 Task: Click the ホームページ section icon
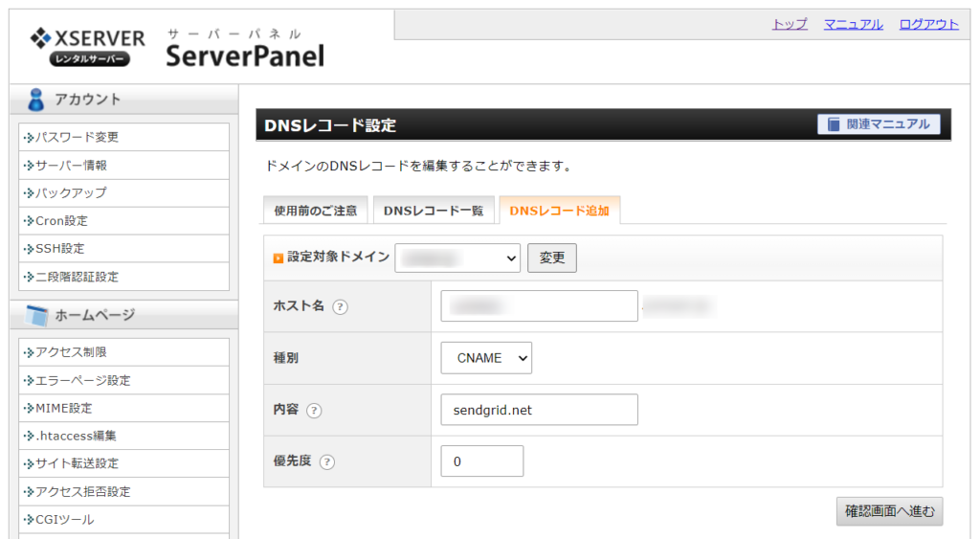[36, 315]
